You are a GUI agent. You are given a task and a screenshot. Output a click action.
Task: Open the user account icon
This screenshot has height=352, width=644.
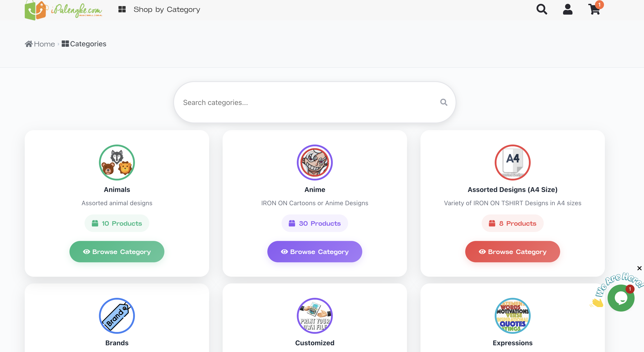[568, 9]
